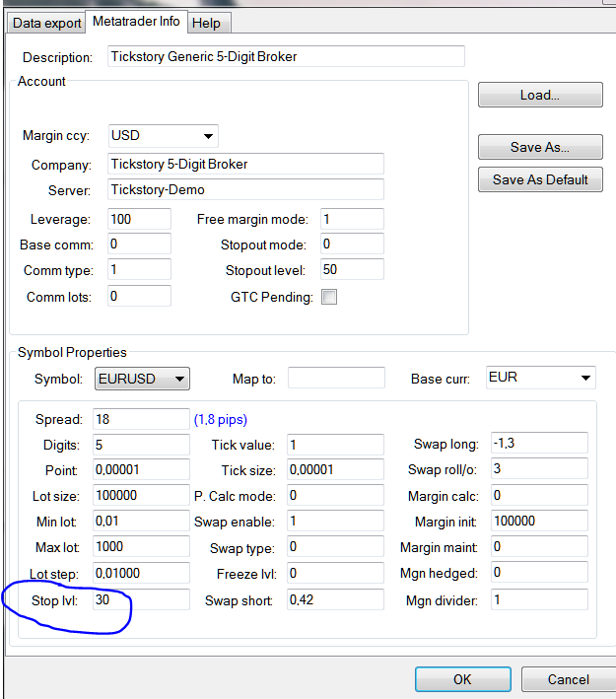
Task: Click Save As Default button
Action: [x=540, y=179]
